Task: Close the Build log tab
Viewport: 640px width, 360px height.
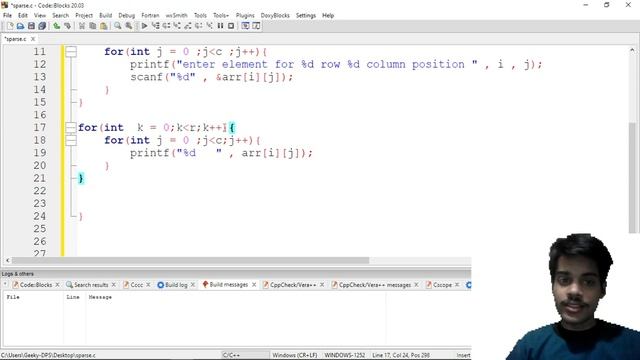Action: (193, 284)
